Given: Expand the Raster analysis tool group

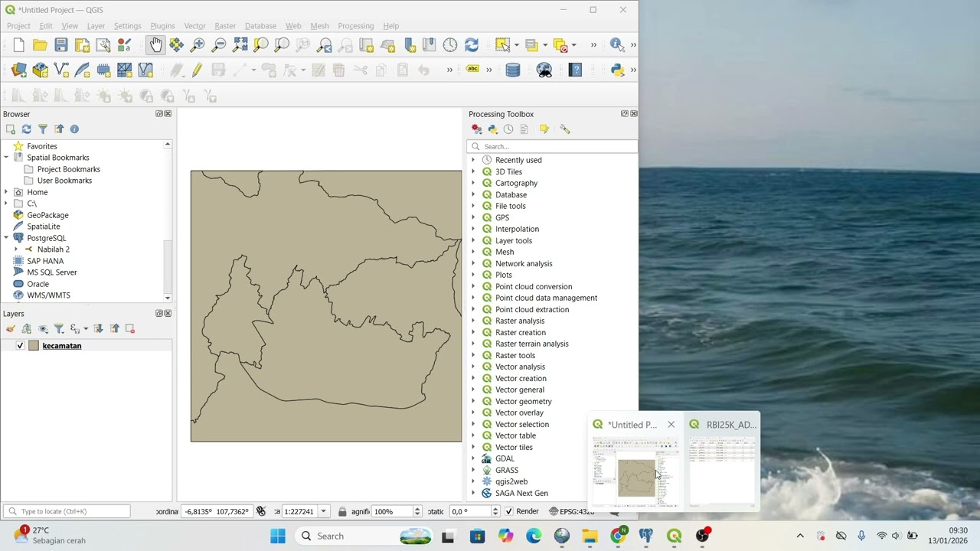Looking at the screenshot, I should point(473,321).
